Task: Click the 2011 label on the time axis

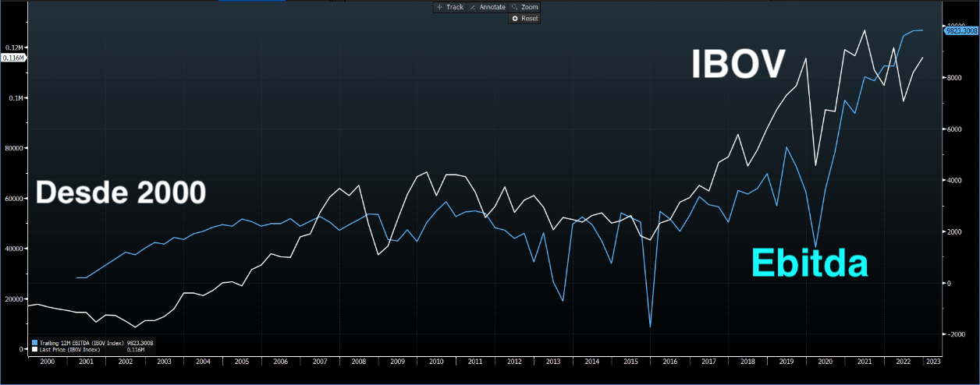Action: 475,362
